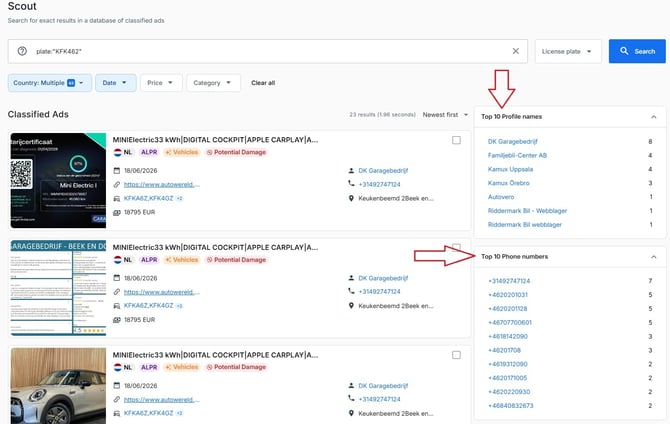
Task: Select phone number +46707700601
Action: (x=510, y=323)
